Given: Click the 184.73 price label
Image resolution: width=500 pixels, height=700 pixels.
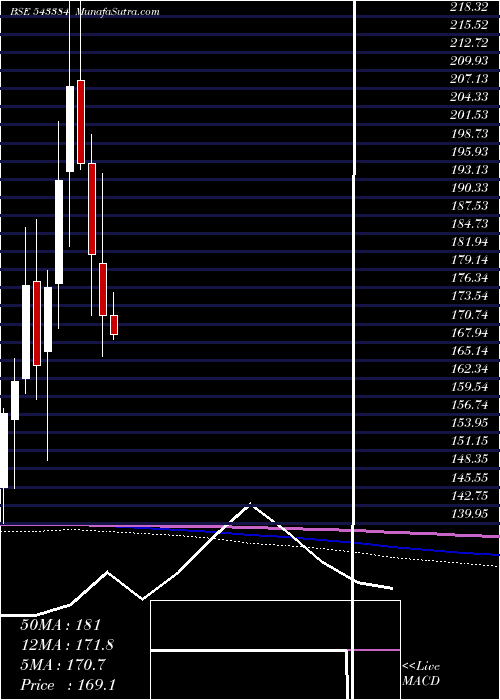Looking at the screenshot, I should (469, 224).
